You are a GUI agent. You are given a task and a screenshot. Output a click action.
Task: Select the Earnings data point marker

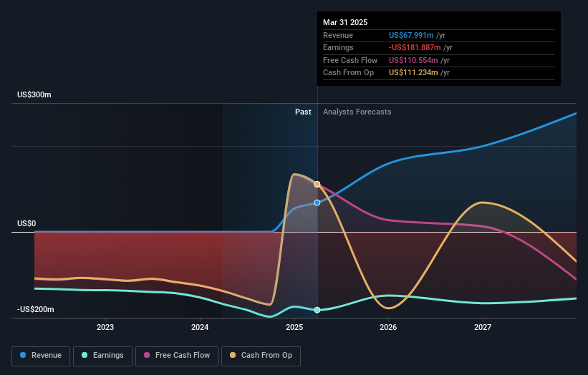[x=317, y=310]
